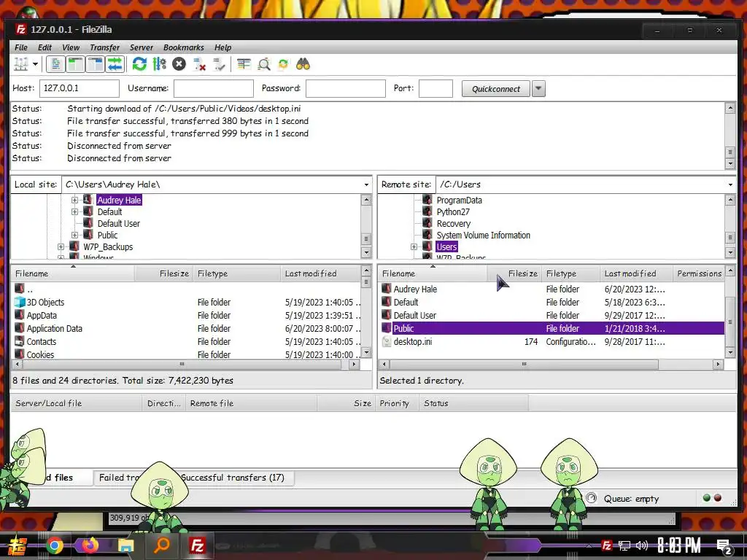The image size is (747, 560).
Task: Click the Port input field
Action: (436, 88)
